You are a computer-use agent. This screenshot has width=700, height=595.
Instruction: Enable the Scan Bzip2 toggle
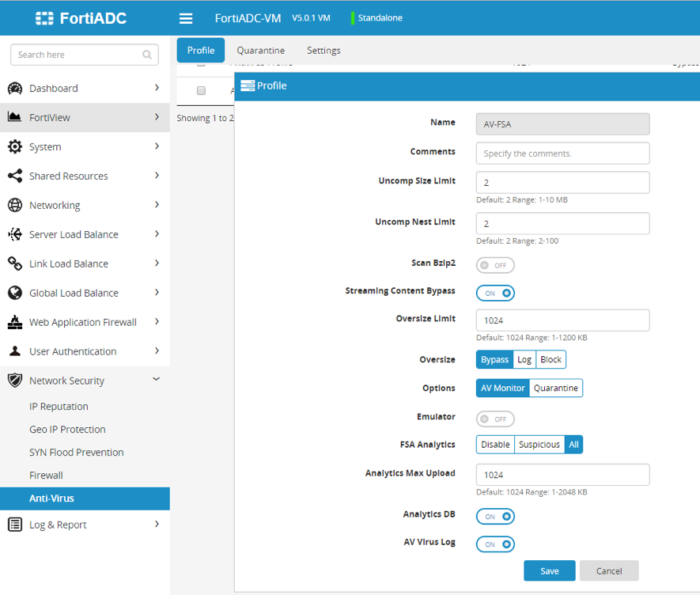pyautogui.click(x=494, y=264)
